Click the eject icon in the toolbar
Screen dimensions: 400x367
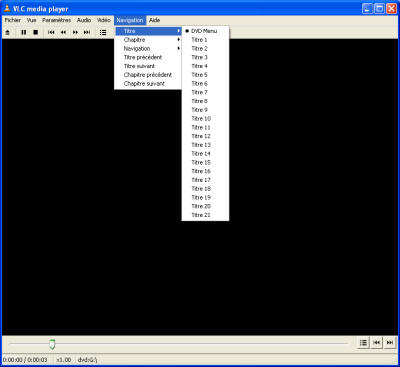pos(7,32)
